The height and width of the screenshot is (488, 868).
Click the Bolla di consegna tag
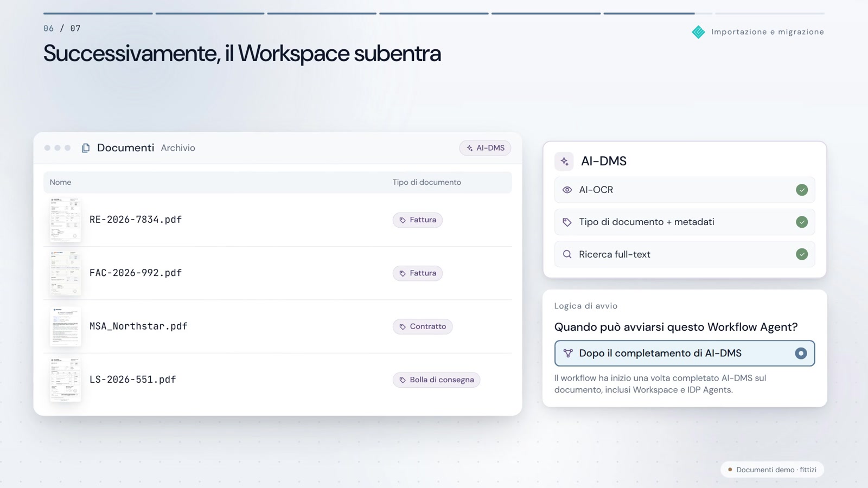coord(436,380)
